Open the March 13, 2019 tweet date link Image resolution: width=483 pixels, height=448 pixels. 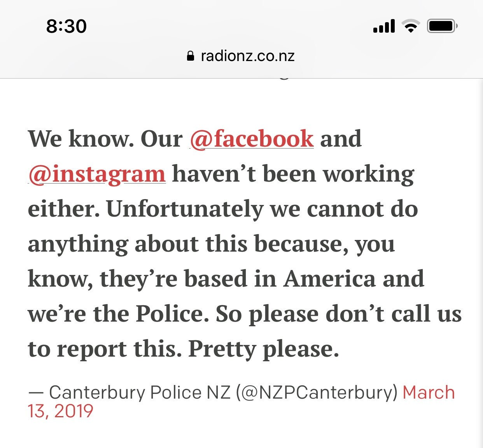pos(241,402)
